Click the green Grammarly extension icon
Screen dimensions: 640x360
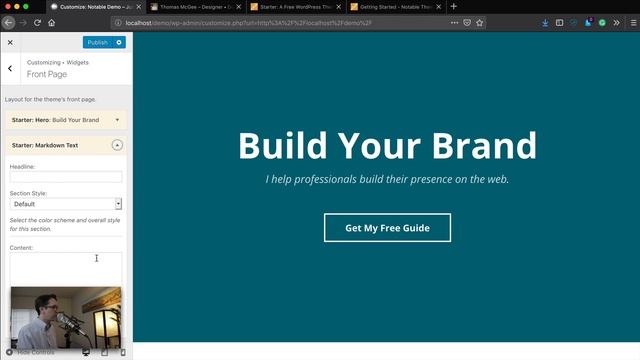click(x=602, y=23)
